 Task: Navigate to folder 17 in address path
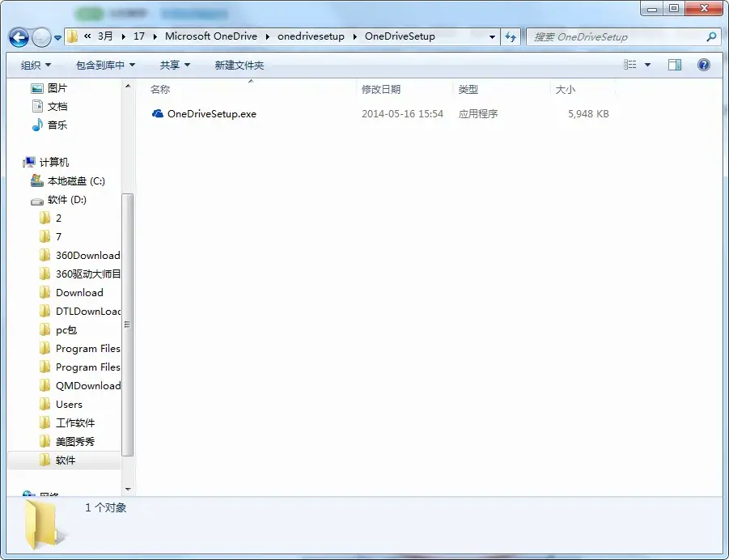tap(139, 36)
